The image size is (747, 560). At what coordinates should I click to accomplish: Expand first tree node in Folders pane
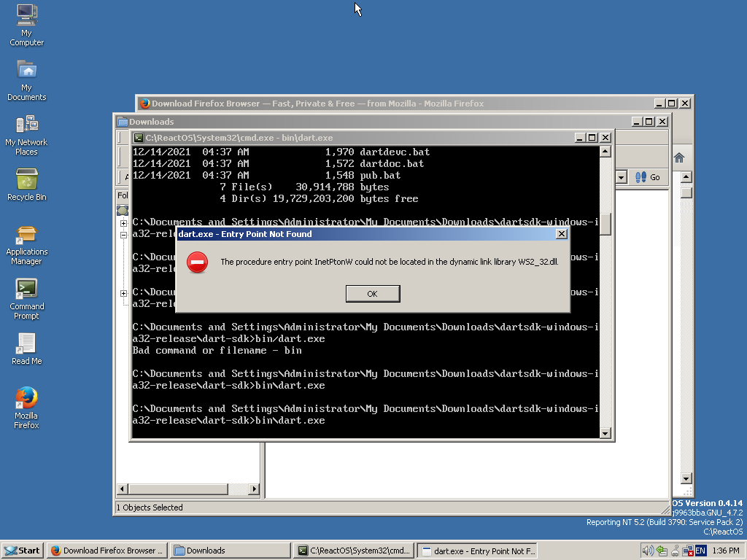tap(123, 223)
